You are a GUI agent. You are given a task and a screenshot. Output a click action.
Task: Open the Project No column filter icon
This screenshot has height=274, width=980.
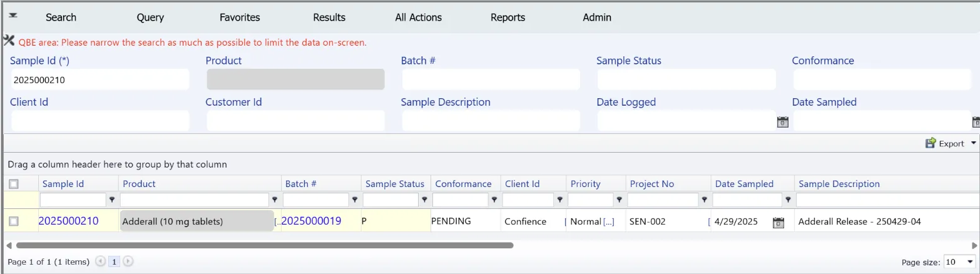pyautogui.click(x=704, y=200)
